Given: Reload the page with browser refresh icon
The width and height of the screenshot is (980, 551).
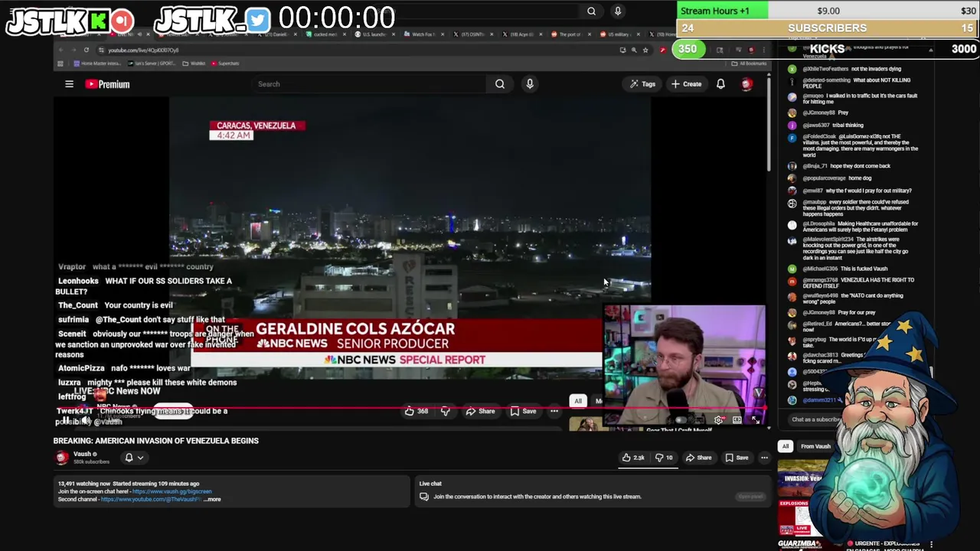Looking at the screenshot, I should tap(87, 50).
